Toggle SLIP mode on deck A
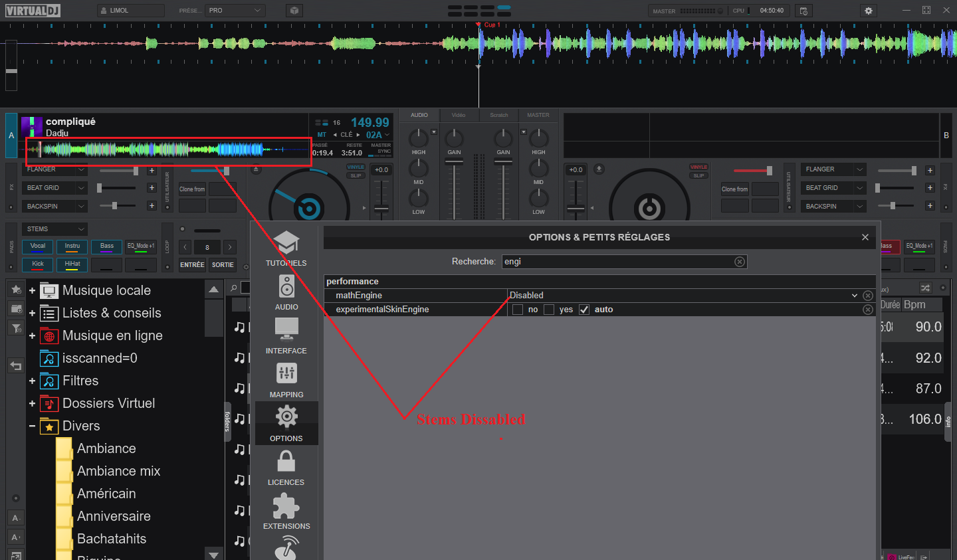957x560 pixels. [x=356, y=175]
